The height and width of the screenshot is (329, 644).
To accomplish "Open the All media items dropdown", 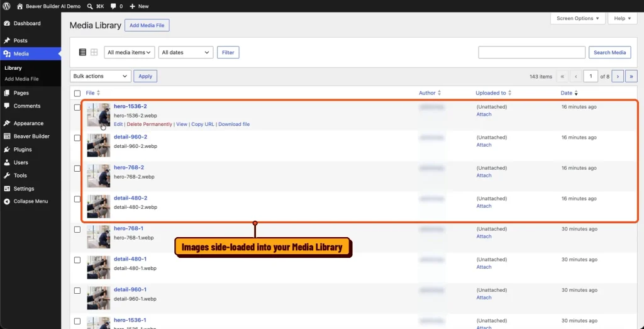I will coord(130,52).
